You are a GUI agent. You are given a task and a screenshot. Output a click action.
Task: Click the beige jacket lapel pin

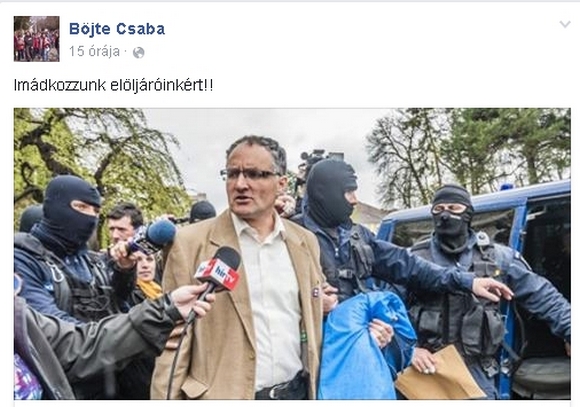(x=315, y=293)
